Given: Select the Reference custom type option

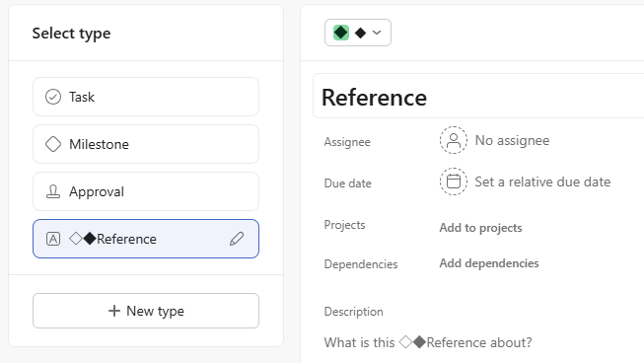Looking at the screenshot, I should point(146,239).
